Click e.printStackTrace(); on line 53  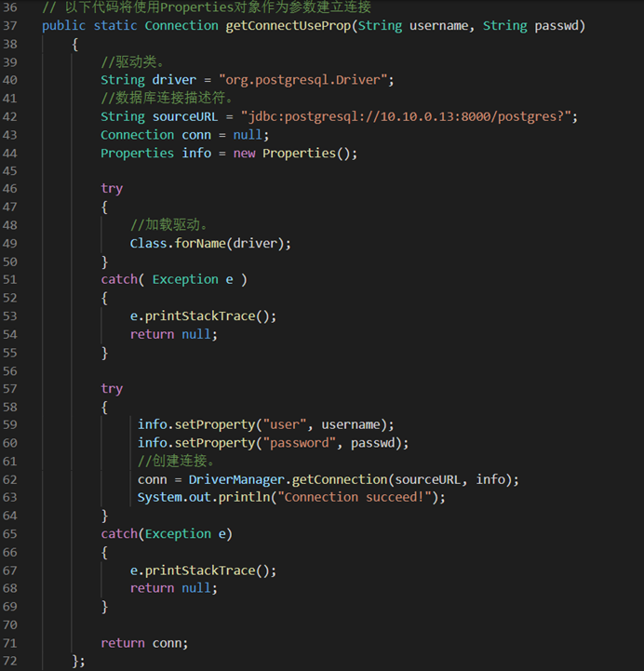pyautogui.click(x=203, y=315)
